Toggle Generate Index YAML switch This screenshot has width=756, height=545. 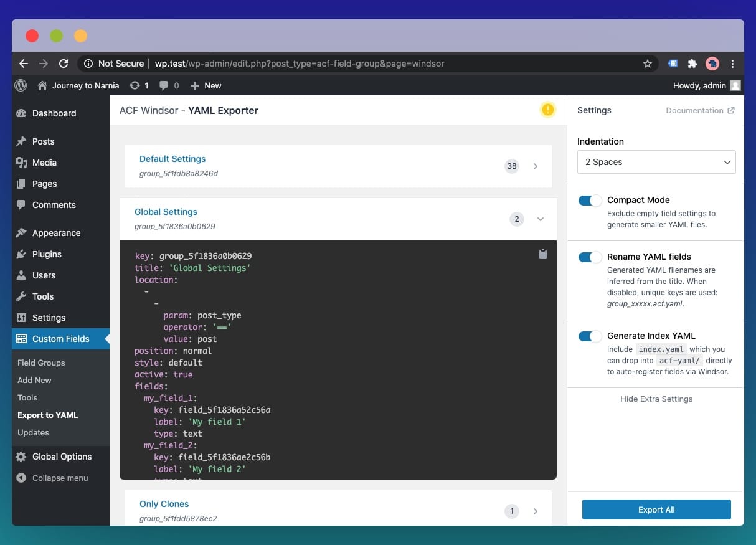[590, 336]
